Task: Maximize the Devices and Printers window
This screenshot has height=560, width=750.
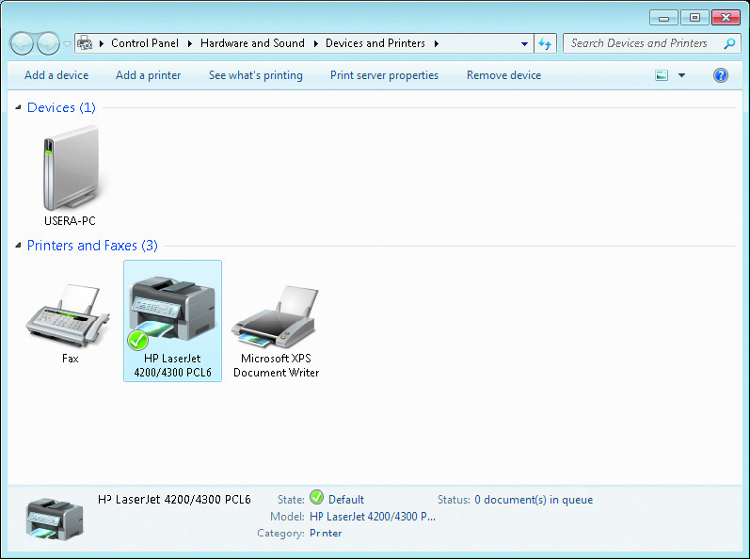Action: tap(694, 18)
